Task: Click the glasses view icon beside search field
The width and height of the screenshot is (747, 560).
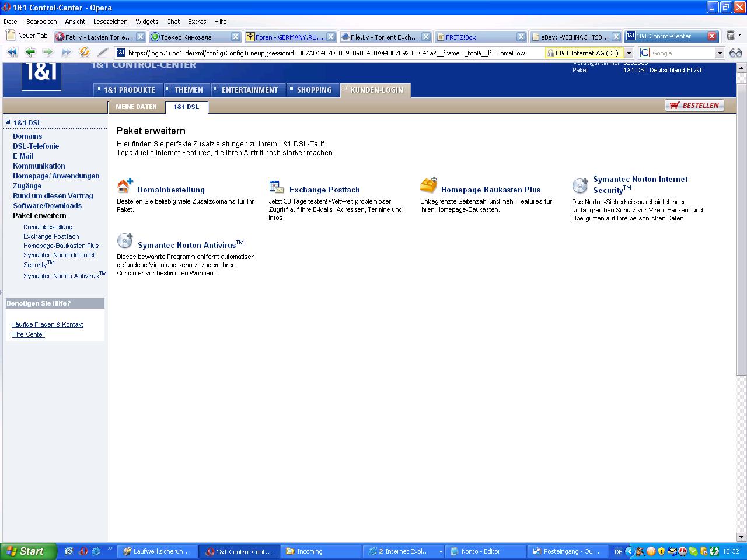Action: pos(735,52)
